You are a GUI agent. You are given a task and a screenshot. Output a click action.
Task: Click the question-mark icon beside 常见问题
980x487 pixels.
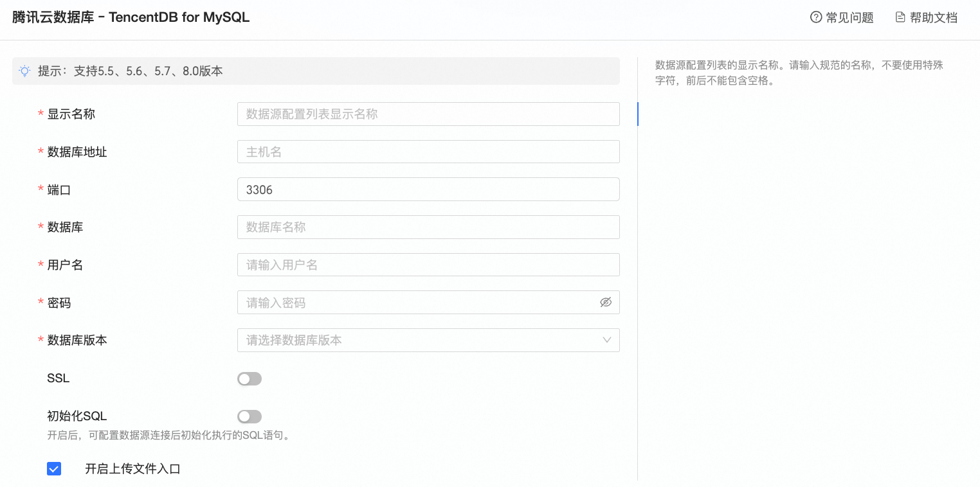pos(816,17)
